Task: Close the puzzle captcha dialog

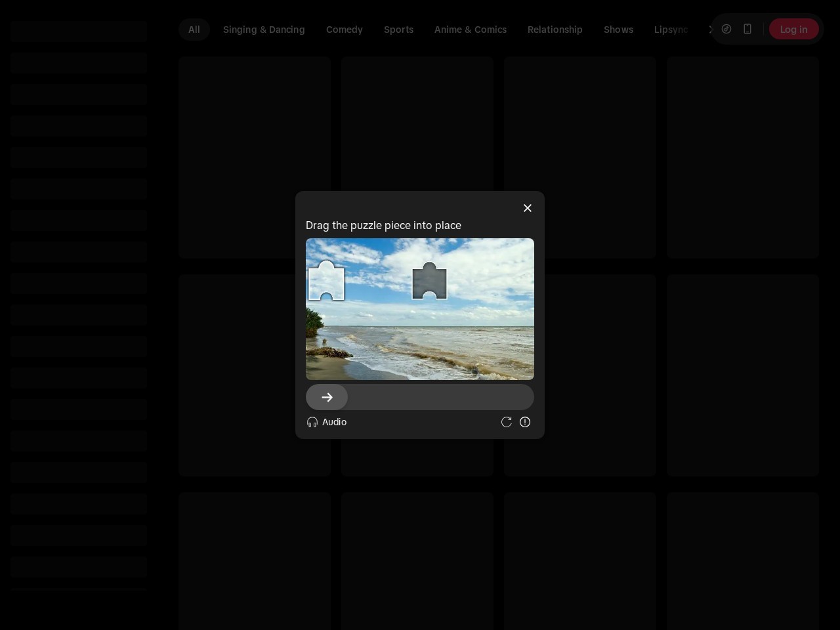Action: [x=528, y=208]
